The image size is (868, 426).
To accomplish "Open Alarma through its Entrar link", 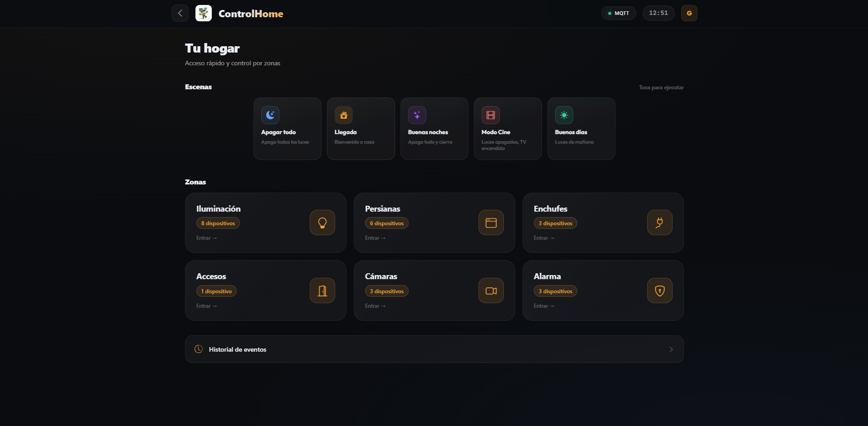I will 544,305.
